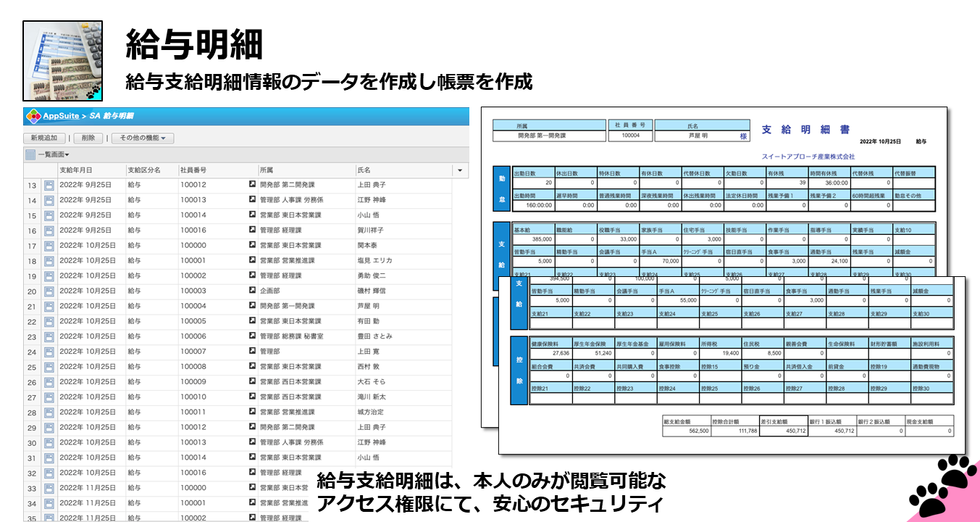Click the link arrow icon beside 企画部
The height and width of the screenshot is (522, 980).
point(252,291)
